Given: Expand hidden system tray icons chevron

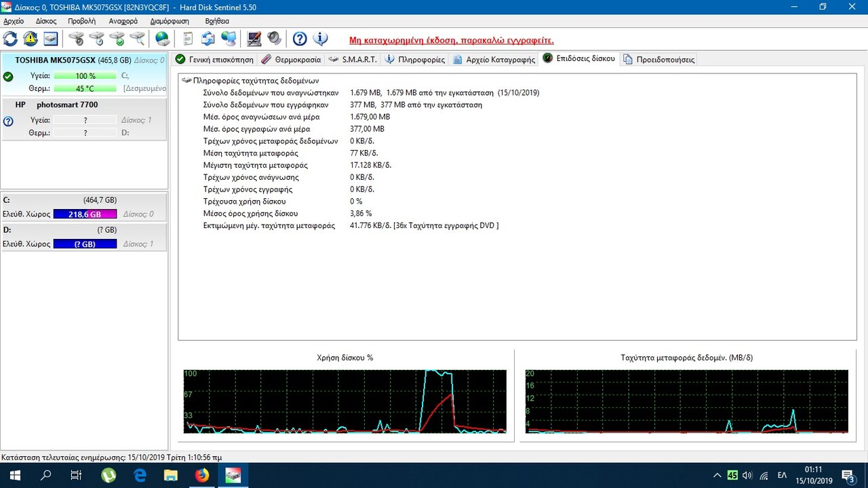Looking at the screenshot, I should pyautogui.click(x=717, y=475).
